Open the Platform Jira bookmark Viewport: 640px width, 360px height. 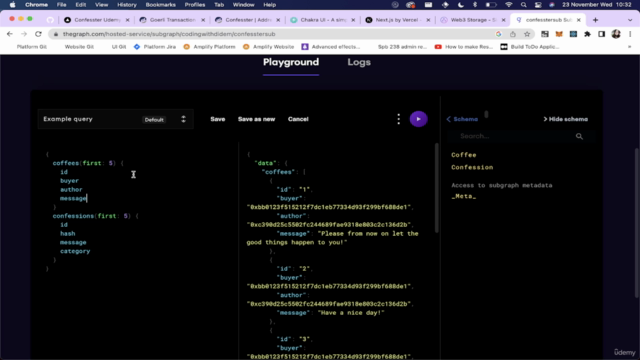(155, 47)
